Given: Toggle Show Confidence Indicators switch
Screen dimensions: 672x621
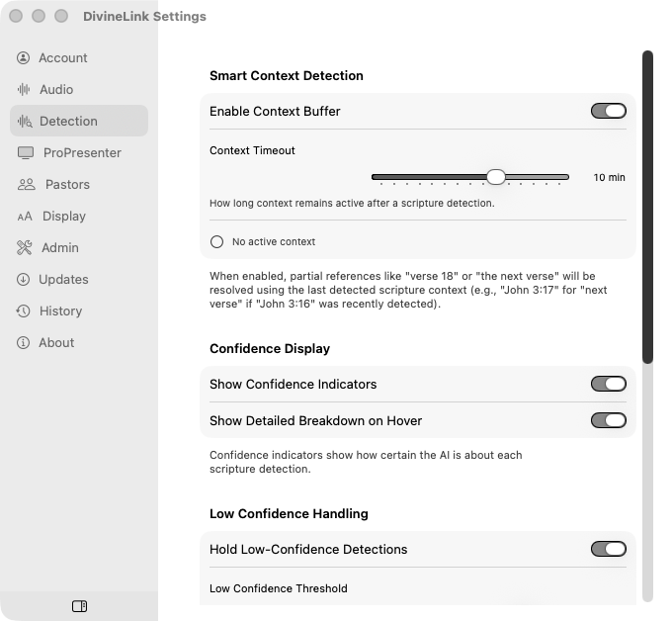Looking at the screenshot, I should point(608,384).
